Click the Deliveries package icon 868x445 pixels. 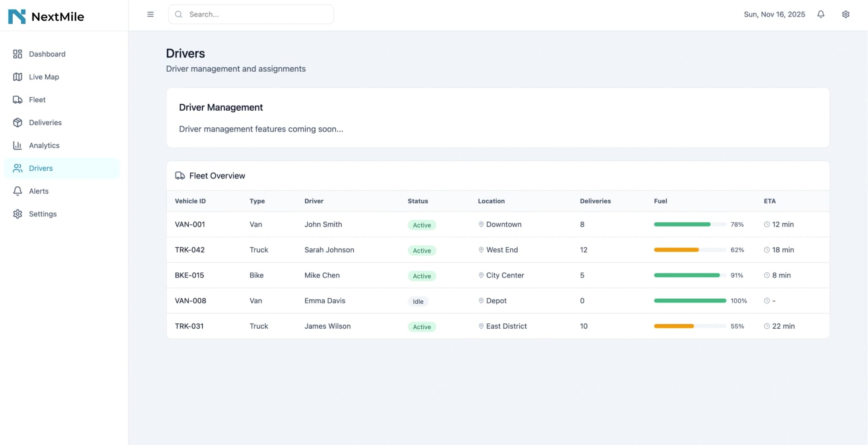[17, 123]
